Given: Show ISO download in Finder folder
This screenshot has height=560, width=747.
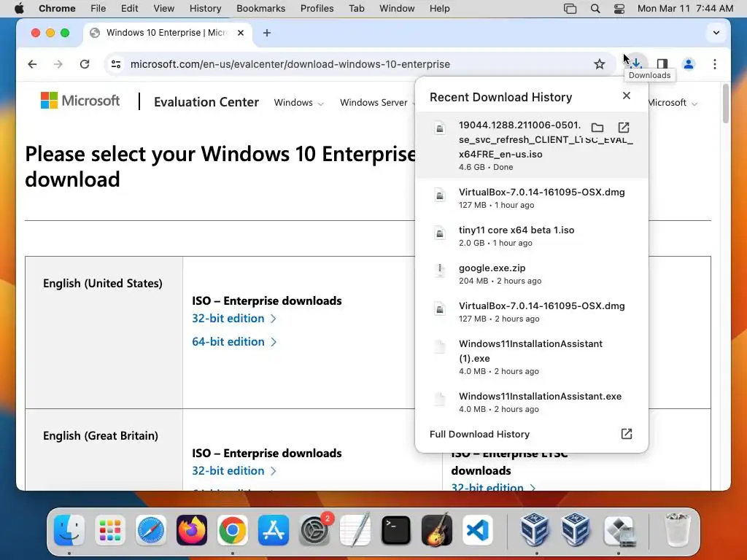Looking at the screenshot, I should coord(597,128).
